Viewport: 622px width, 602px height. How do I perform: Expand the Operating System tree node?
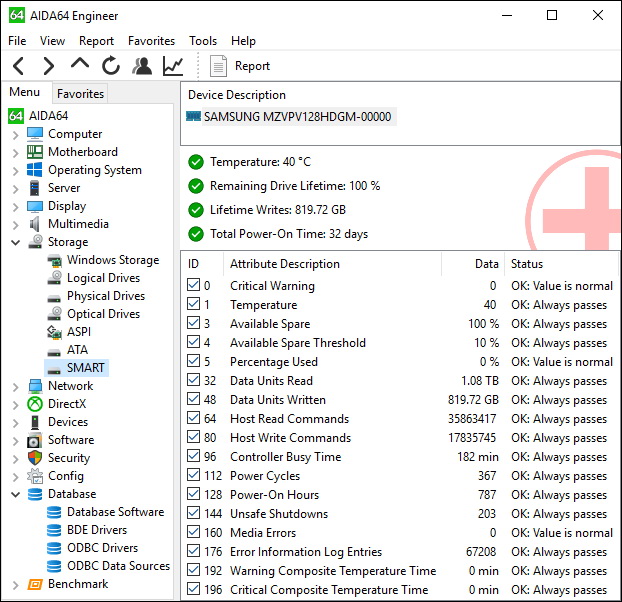(x=15, y=171)
